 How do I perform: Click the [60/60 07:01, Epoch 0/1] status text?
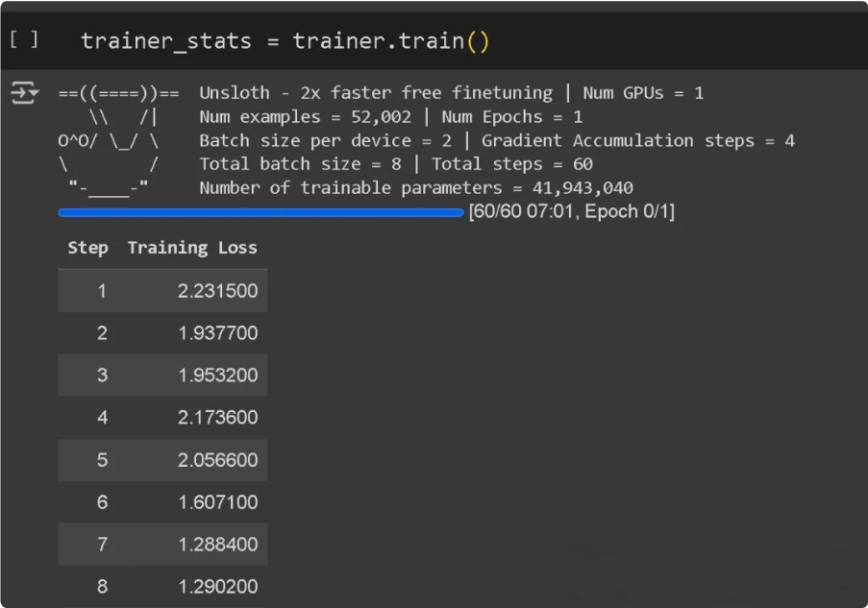pyautogui.click(x=572, y=211)
